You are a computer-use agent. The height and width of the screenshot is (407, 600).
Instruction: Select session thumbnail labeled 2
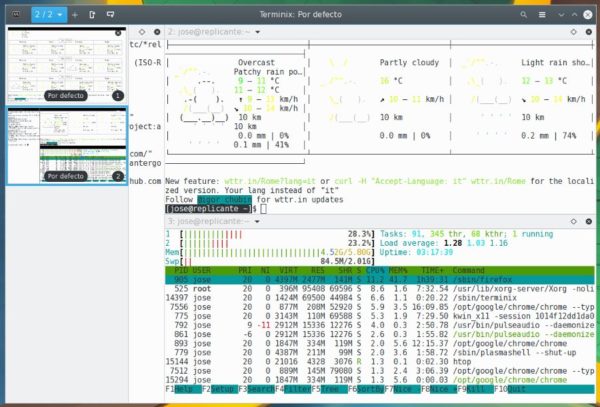click(x=67, y=145)
